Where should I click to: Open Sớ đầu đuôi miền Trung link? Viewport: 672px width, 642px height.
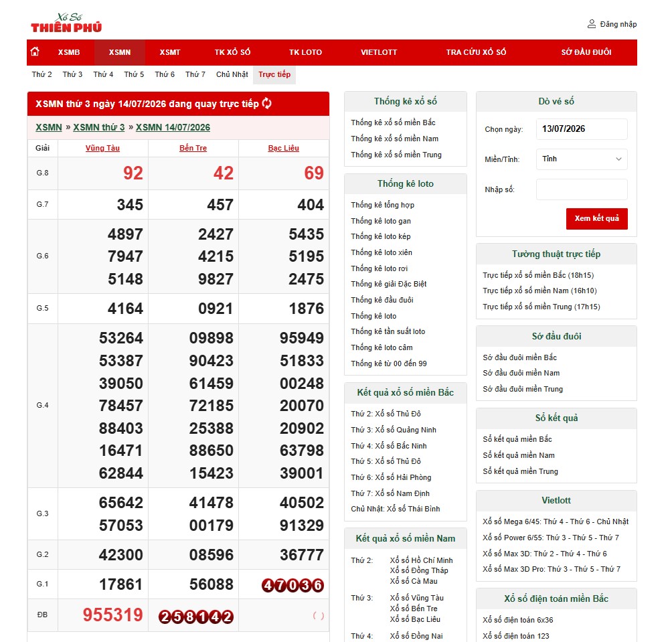coord(523,389)
